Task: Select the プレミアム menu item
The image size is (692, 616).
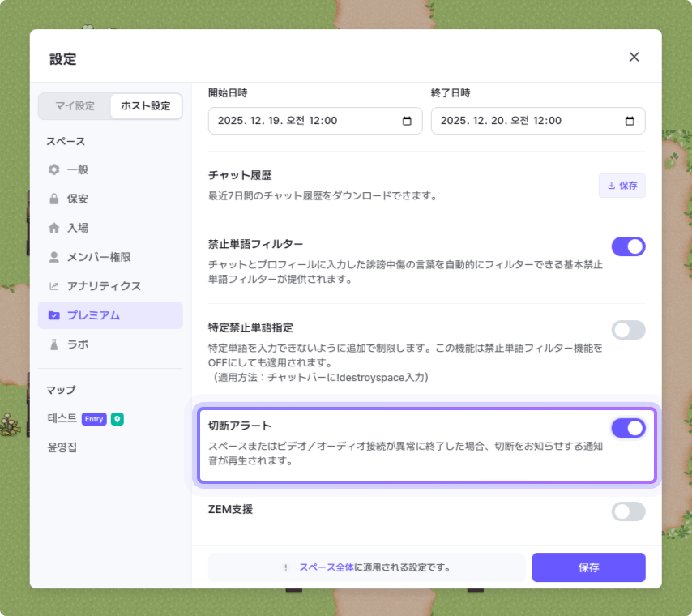Action: pos(110,315)
